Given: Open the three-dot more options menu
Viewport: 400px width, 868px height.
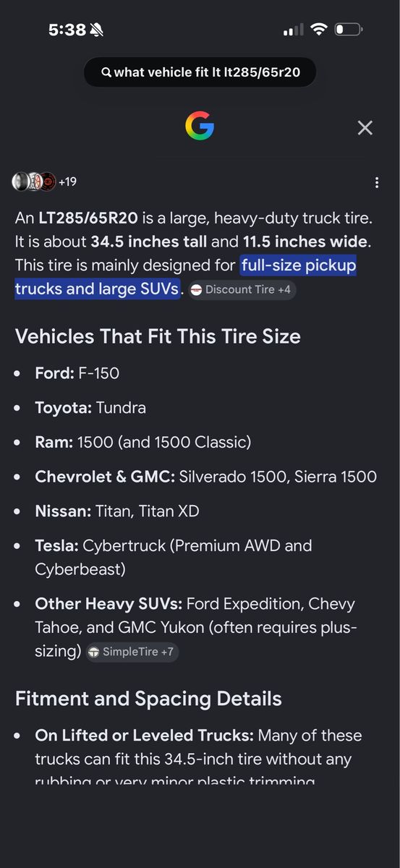Looking at the screenshot, I should coord(377,182).
